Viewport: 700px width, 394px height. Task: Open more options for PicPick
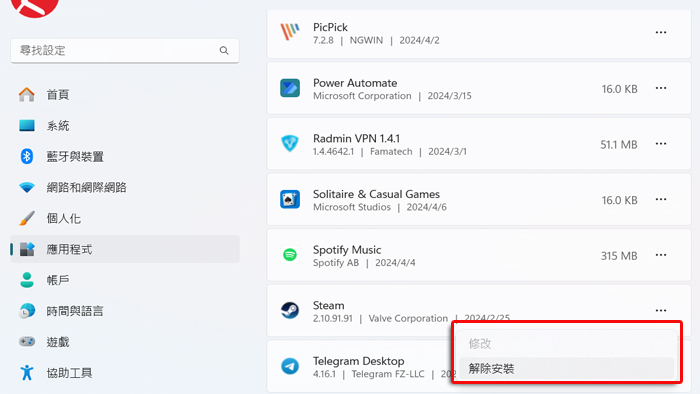(x=661, y=33)
